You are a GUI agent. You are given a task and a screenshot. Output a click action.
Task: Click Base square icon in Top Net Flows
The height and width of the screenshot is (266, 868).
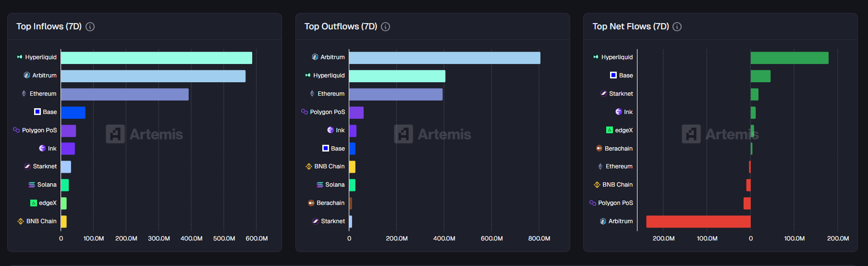pos(613,75)
